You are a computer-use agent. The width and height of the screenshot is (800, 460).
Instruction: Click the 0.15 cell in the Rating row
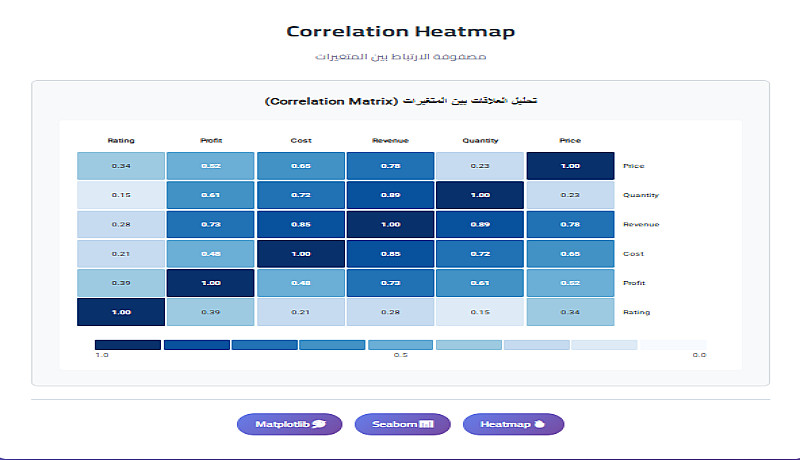(480, 312)
